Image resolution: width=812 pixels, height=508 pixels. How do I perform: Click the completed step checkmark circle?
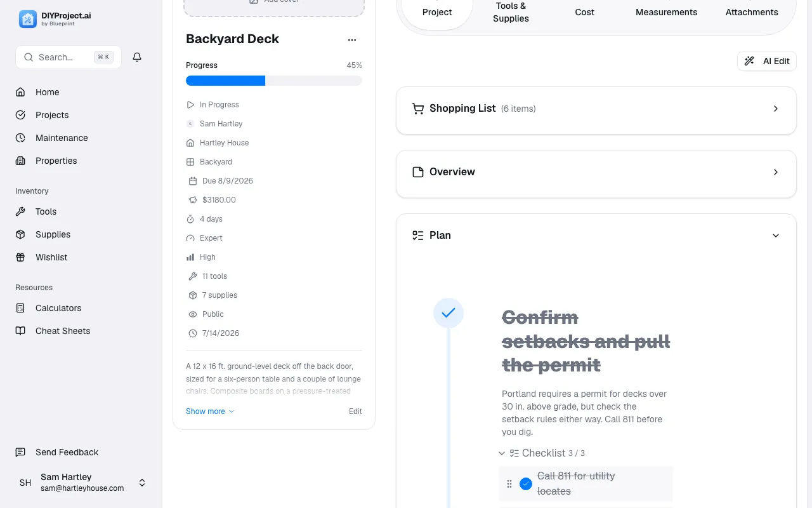click(x=449, y=313)
